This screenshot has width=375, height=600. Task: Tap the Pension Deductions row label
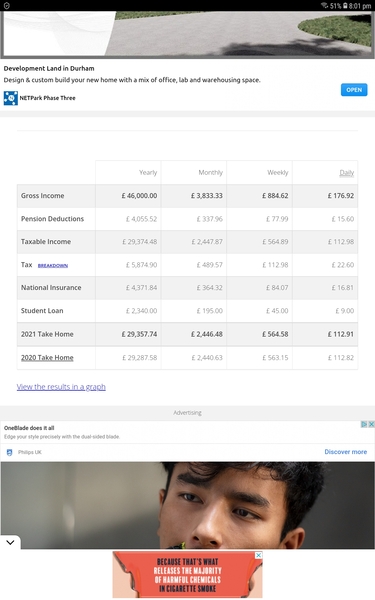pyautogui.click(x=52, y=219)
